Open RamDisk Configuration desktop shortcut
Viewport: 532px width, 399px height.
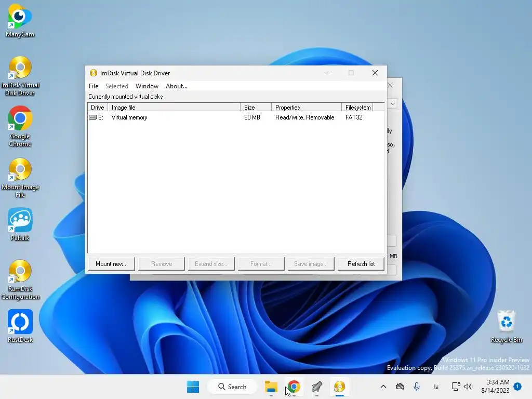pos(20,280)
